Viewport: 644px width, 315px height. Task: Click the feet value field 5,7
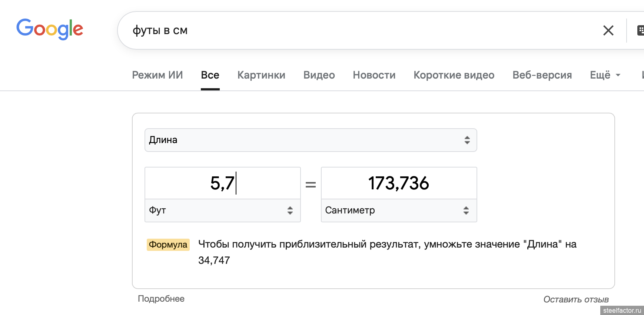222,183
